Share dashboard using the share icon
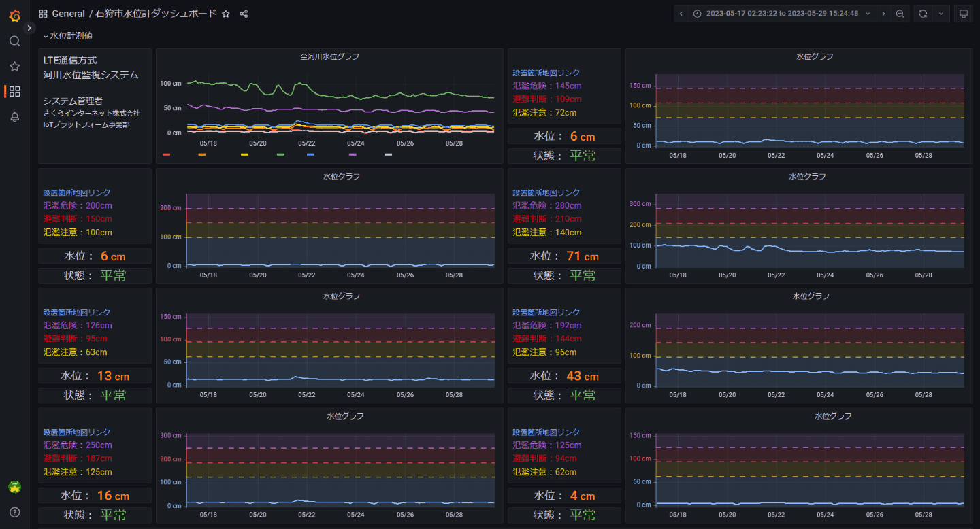The width and height of the screenshot is (980, 529). click(x=244, y=14)
